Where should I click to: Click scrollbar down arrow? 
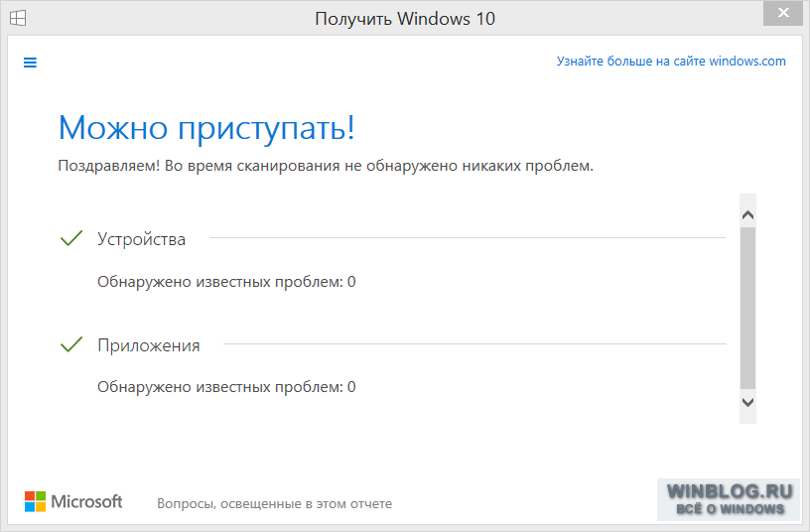coord(747,402)
